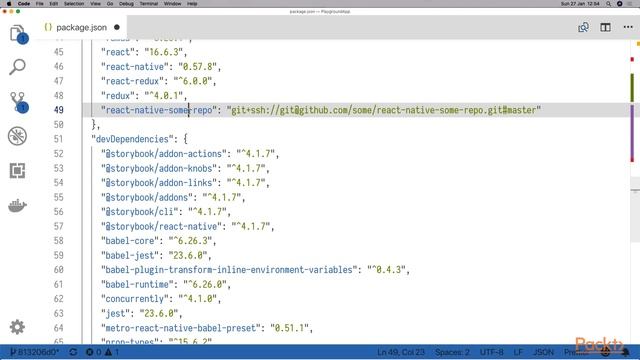Click line number 51 in the gutter
Viewport: 640px width, 360px height.
pyautogui.click(x=59, y=139)
